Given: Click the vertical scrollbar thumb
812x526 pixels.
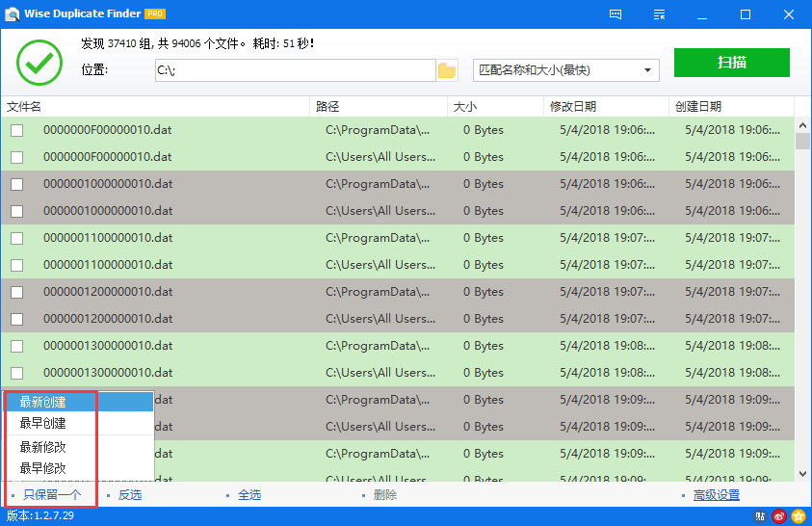Looking at the screenshot, I should tap(802, 141).
